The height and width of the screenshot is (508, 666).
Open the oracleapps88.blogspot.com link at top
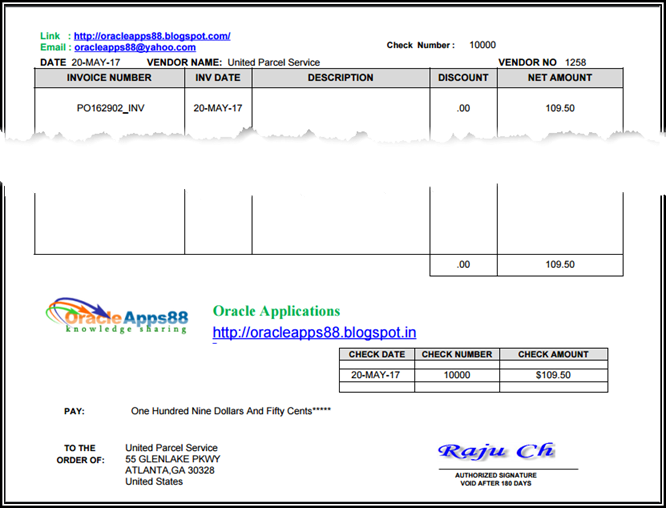(x=152, y=36)
